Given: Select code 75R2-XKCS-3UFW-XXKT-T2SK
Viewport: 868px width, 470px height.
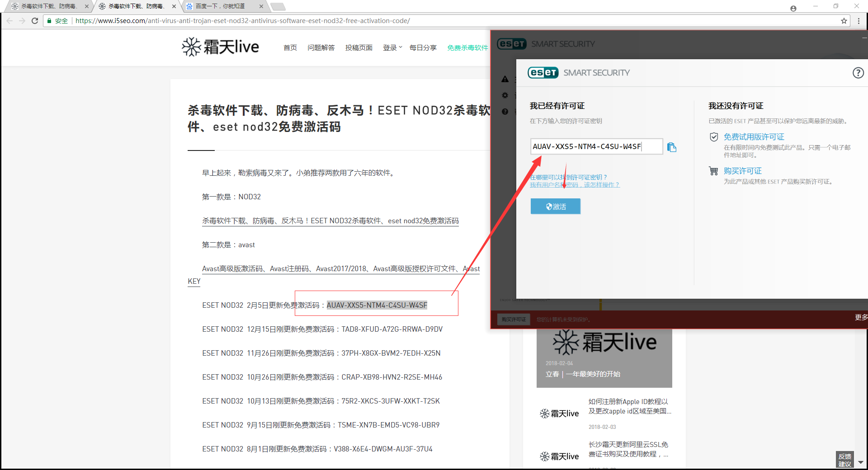Looking at the screenshot, I should coord(391,401).
